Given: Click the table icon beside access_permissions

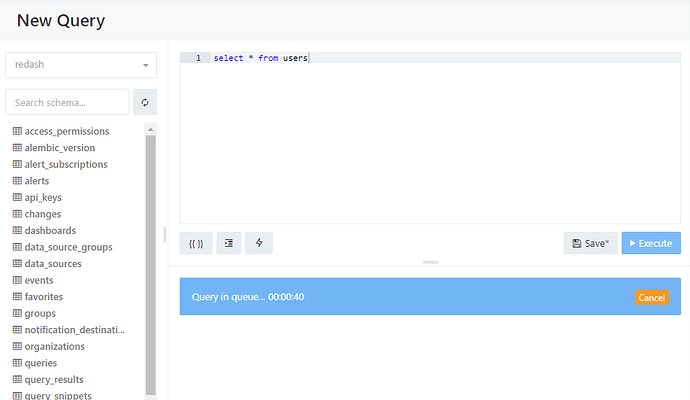Looking at the screenshot, I should coord(17,131).
